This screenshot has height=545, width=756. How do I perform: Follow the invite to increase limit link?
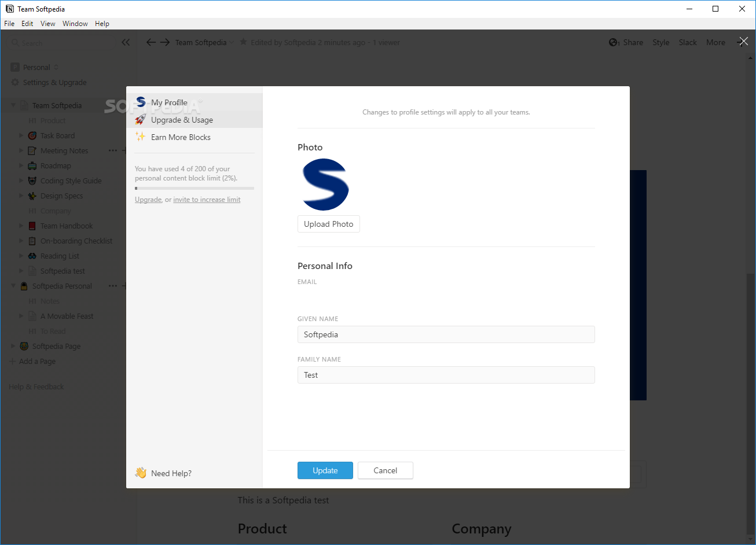coord(207,200)
